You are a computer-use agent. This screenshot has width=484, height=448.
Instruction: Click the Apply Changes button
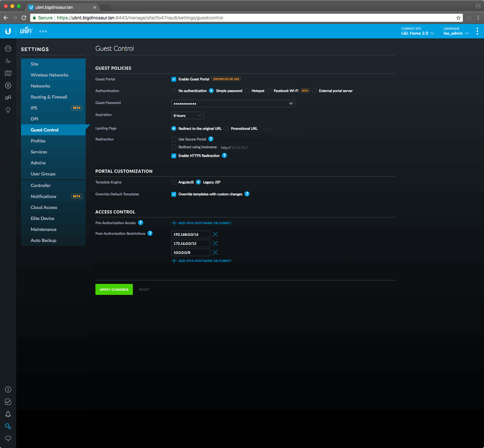[x=114, y=289]
